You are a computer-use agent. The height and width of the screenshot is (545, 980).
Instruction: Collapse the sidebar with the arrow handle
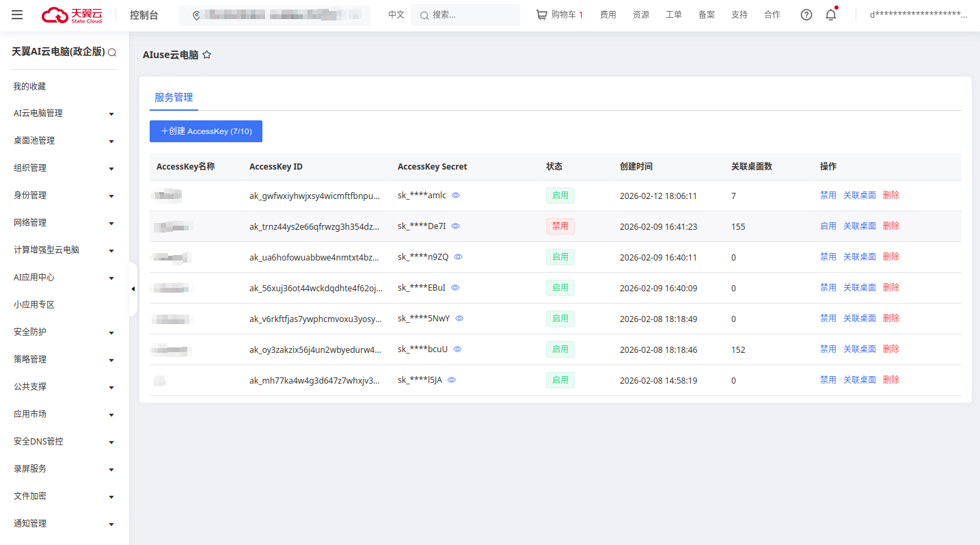133,289
